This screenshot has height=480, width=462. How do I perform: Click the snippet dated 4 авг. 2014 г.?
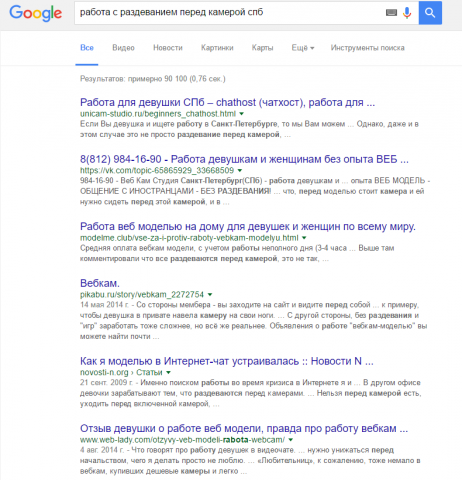pos(250,461)
